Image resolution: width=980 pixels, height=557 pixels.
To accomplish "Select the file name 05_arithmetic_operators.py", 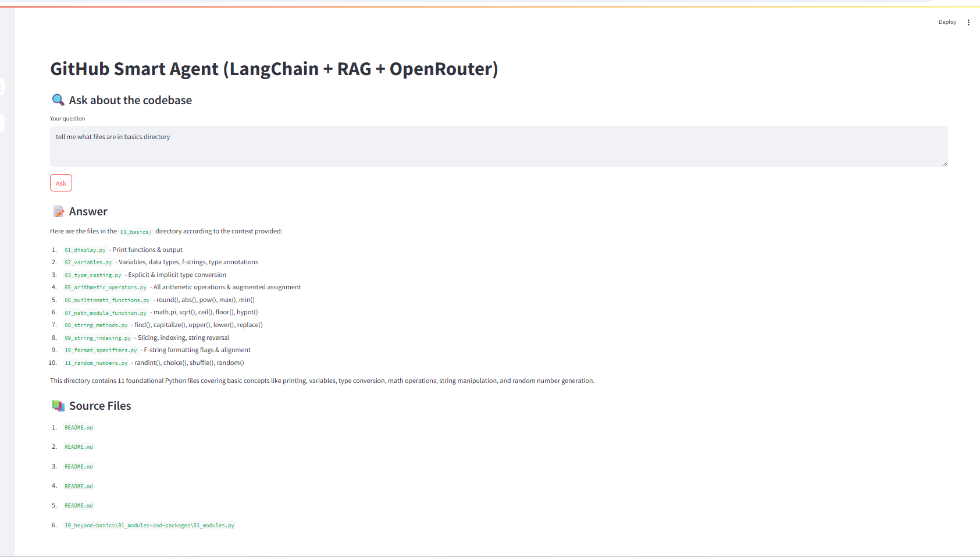I will (106, 288).
